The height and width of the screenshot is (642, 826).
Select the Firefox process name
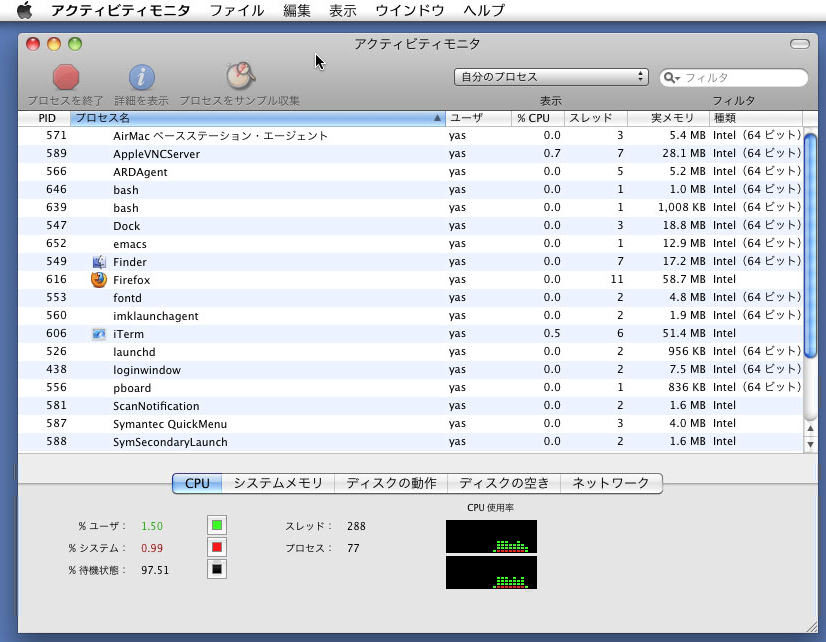point(132,280)
